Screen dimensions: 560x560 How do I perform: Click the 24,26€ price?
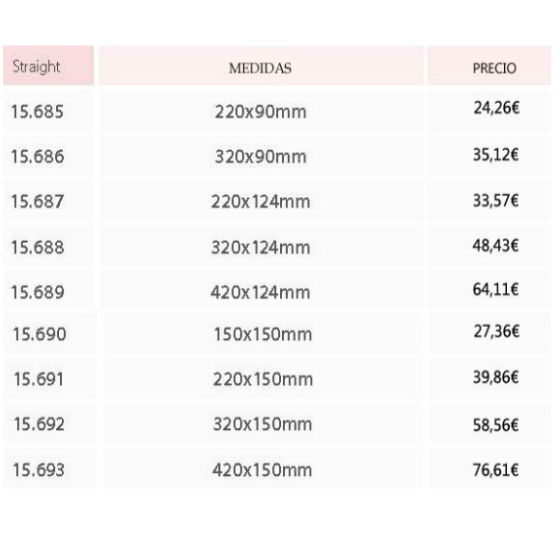pyautogui.click(x=496, y=108)
